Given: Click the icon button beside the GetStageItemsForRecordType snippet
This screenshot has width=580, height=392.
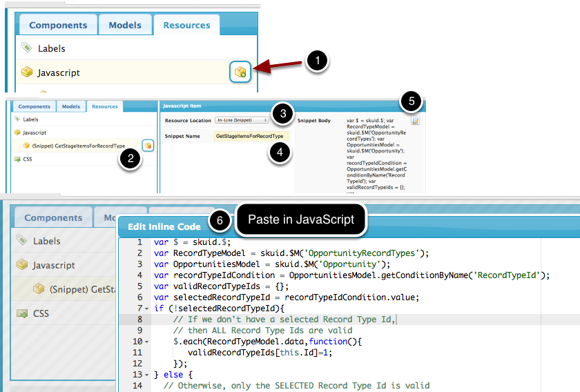Looking at the screenshot, I should point(148,145).
